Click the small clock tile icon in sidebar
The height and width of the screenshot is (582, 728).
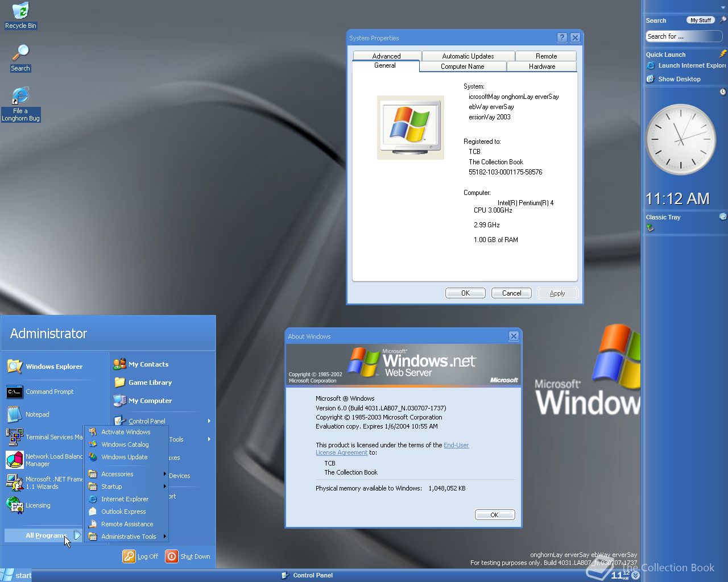[723, 92]
